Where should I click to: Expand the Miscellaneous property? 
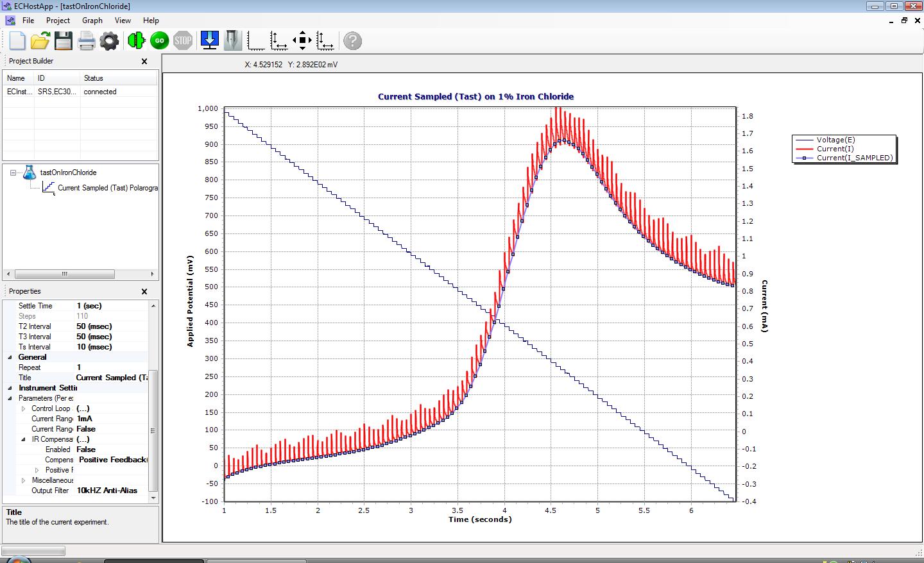tap(24, 480)
